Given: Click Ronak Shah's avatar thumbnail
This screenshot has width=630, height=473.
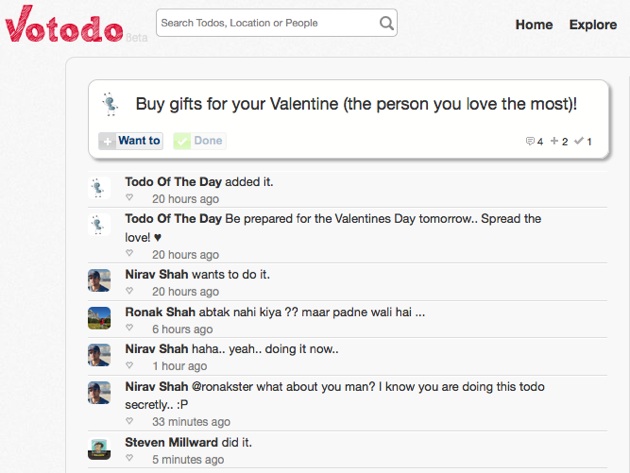Looking at the screenshot, I should 99,318.
